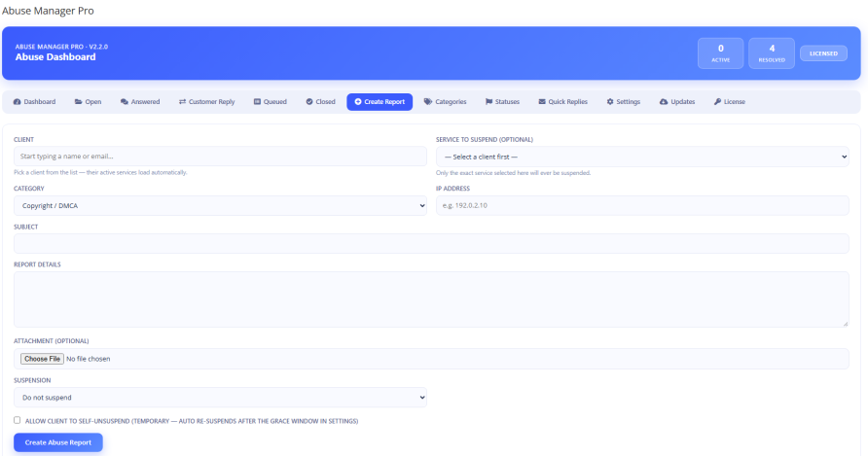
Task: Click the Licensed badge
Action: pyautogui.click(x=823, y=53)
